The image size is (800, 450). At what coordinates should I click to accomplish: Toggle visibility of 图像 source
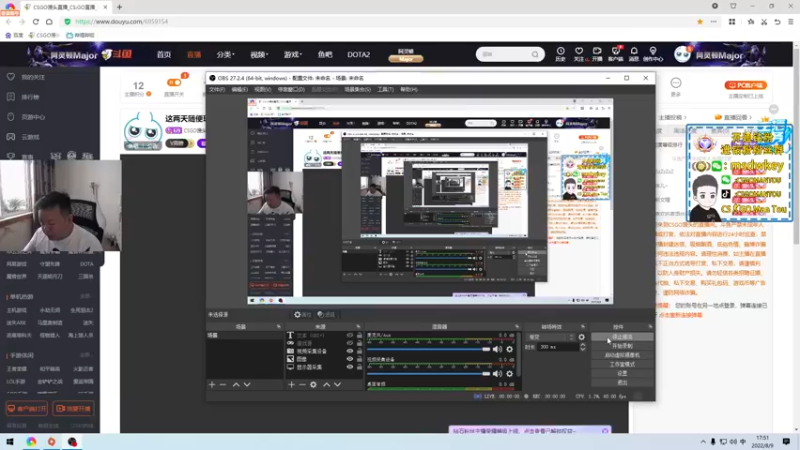click(x=349, y=359)
